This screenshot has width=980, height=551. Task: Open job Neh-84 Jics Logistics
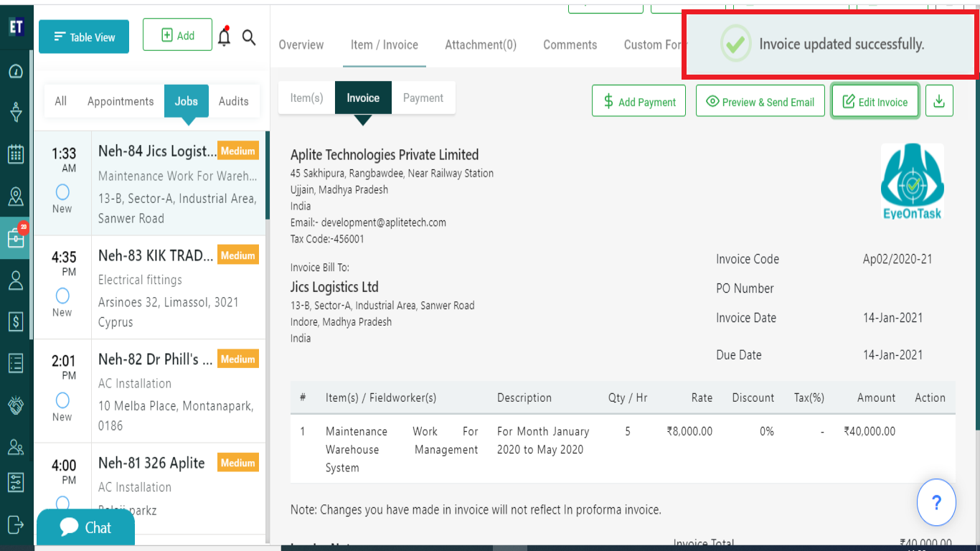point(149,184)
